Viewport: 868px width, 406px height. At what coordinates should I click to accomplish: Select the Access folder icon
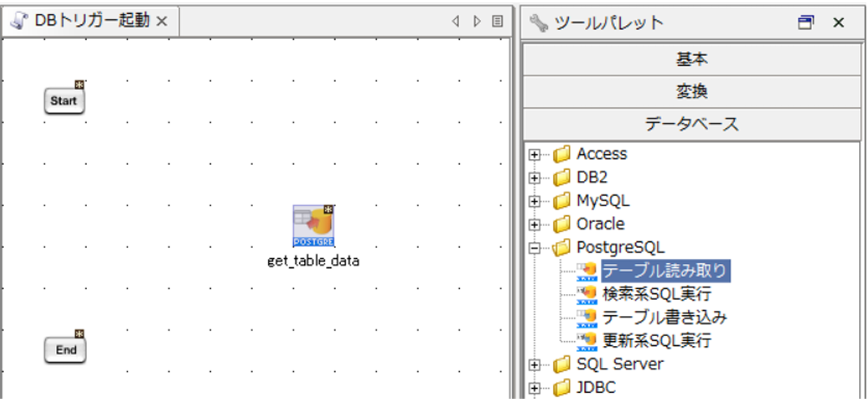(x=561, y=154)
